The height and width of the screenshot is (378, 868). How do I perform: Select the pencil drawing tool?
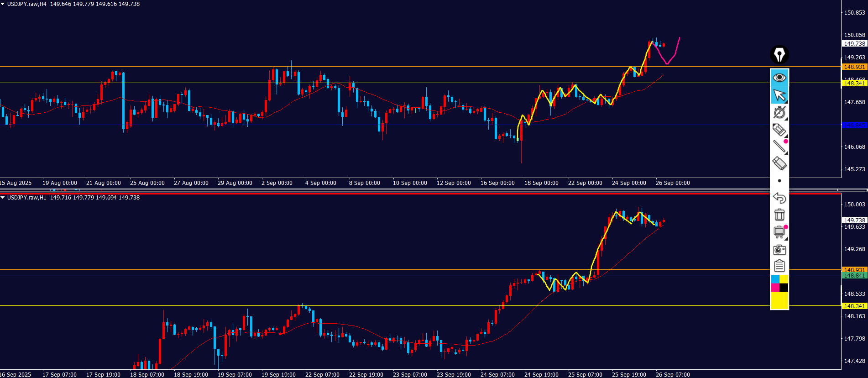[x=779, y=130]
